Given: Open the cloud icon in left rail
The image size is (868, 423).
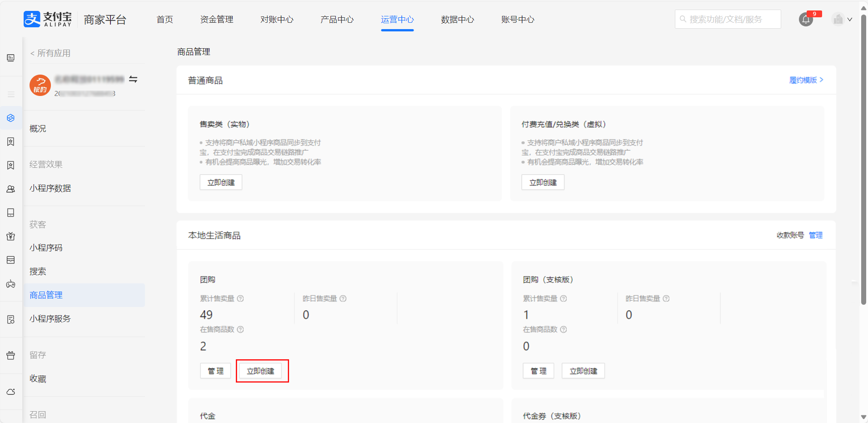Looking at the screenshot, I should pos(11,392).
